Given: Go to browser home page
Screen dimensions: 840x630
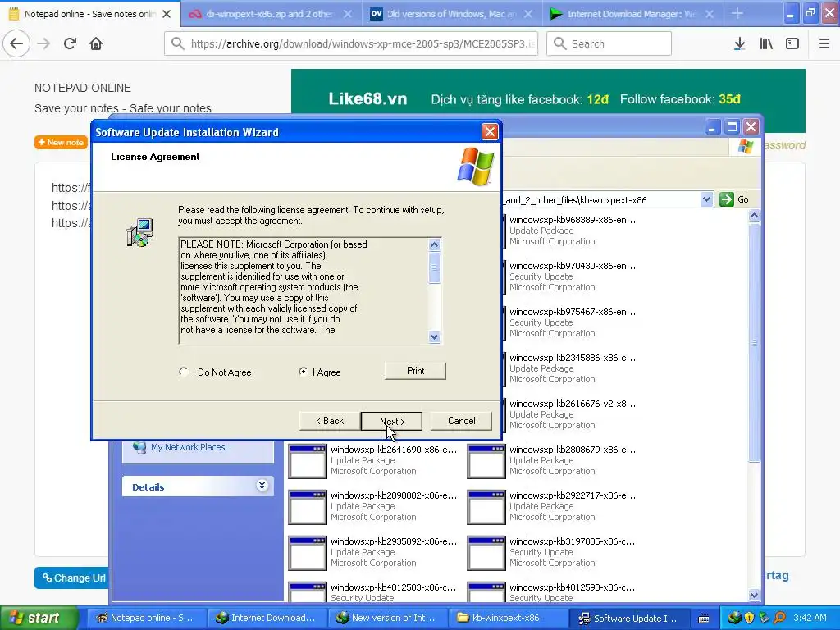Looking at the screenshot, I should pyautogui.click(x=96, y=43).
